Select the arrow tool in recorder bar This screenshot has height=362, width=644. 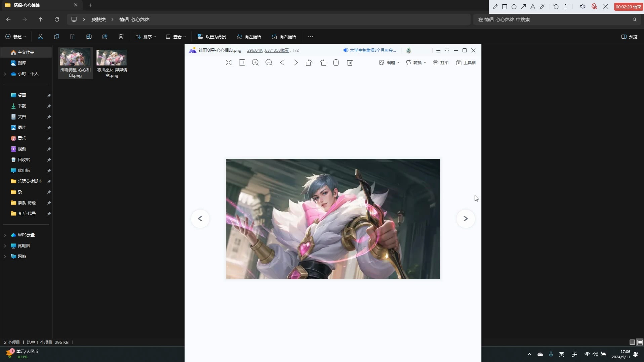pyautogui.click(x=523, y=6)
